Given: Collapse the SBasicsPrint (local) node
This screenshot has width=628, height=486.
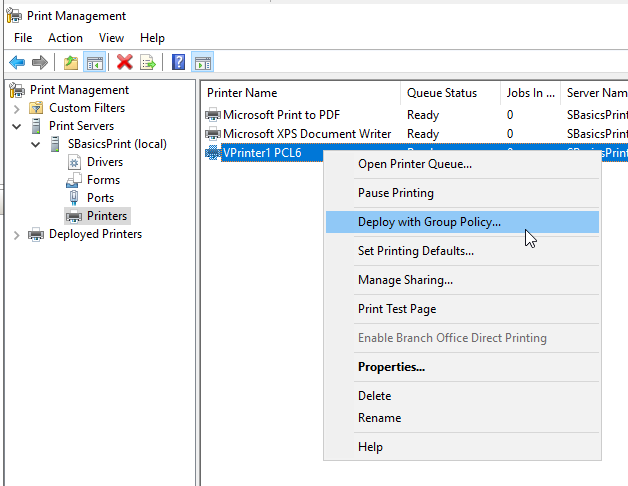Looking at the screenshot, I should click(36, 145).
